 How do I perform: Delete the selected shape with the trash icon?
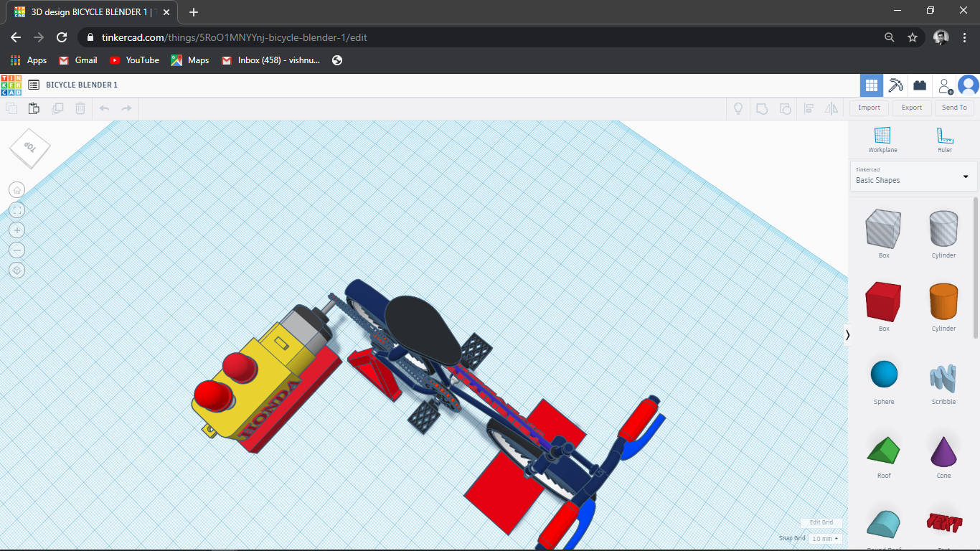point(80,108)
